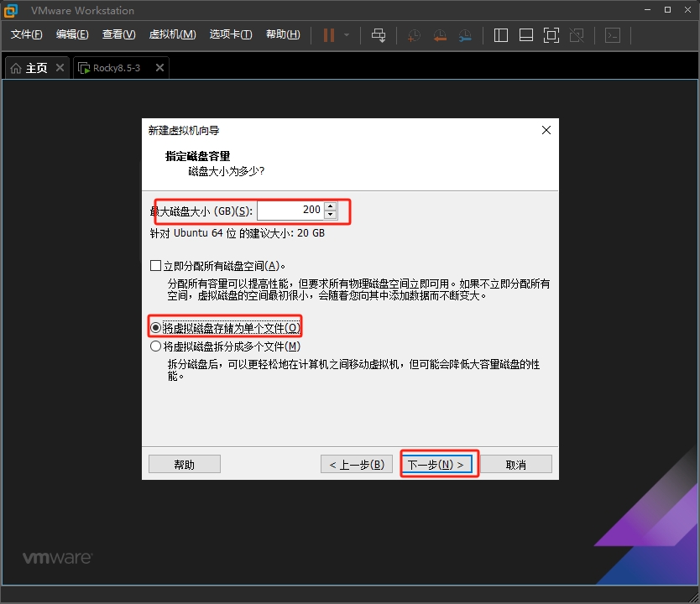
Task: Proceed with the 下一步(N) button
Action: 436,465
